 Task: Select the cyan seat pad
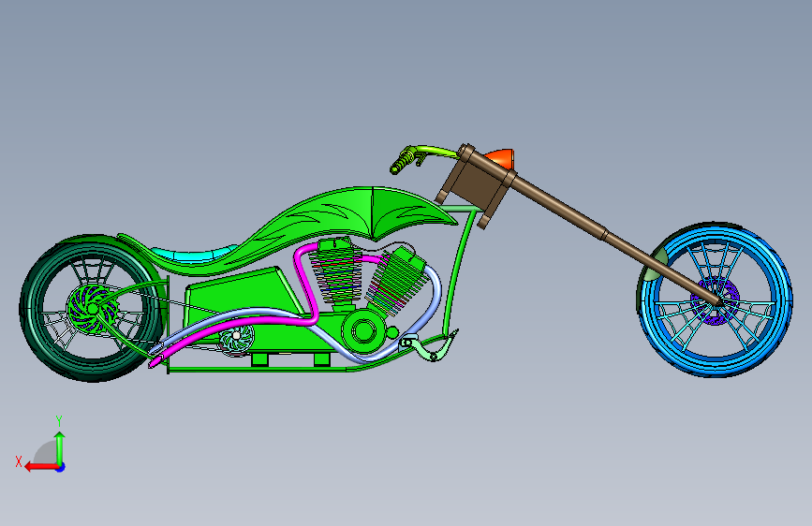point(192,255)
